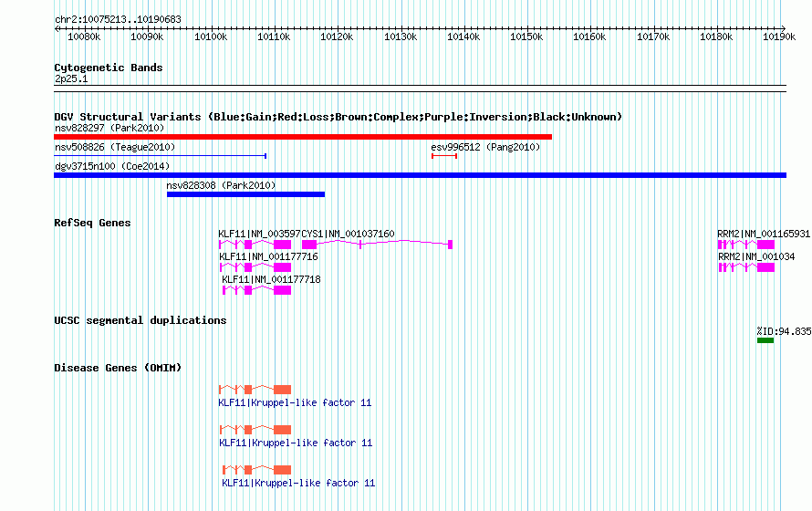Viewport: 812px width, 511px height.
Task: Open the third KLF11|Kruppel-like factor 11 link
Action: 298,483
